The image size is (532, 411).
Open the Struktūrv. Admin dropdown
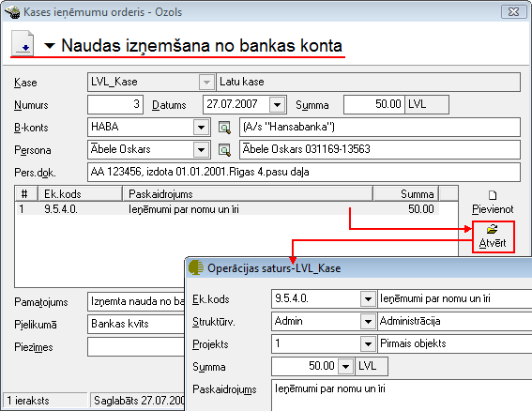pyautogui.click(x=368, y=322)
